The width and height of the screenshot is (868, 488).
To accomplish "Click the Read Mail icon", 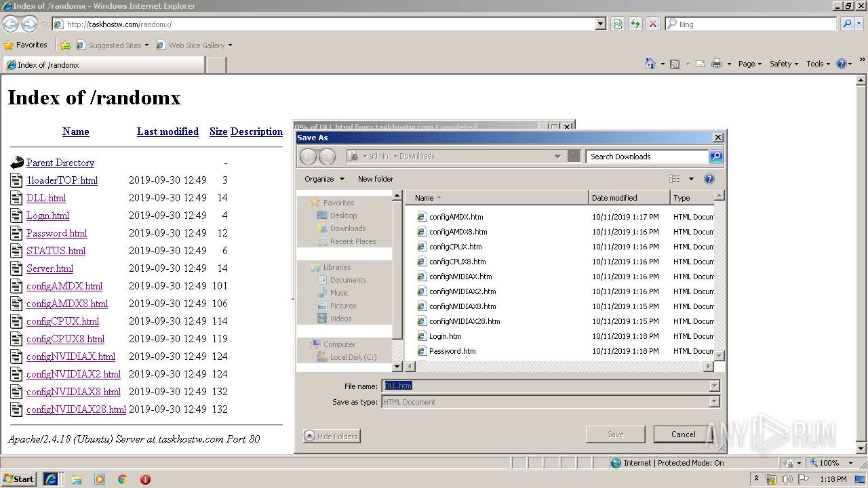I will (700, 64).
